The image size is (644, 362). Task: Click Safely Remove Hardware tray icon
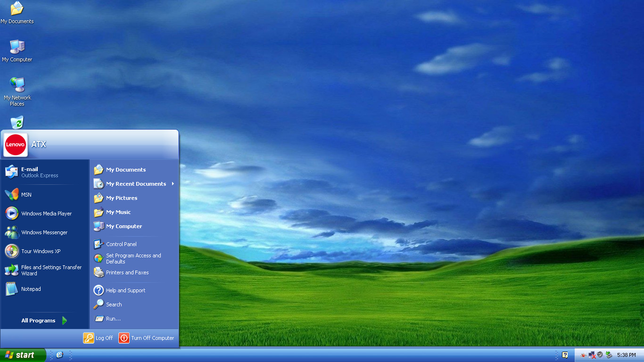(x=609, y=355)
